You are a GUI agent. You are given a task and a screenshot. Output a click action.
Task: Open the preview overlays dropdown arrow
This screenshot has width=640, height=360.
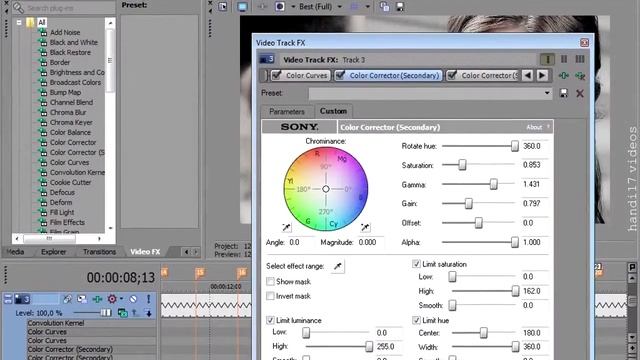[x=367, y=7]
